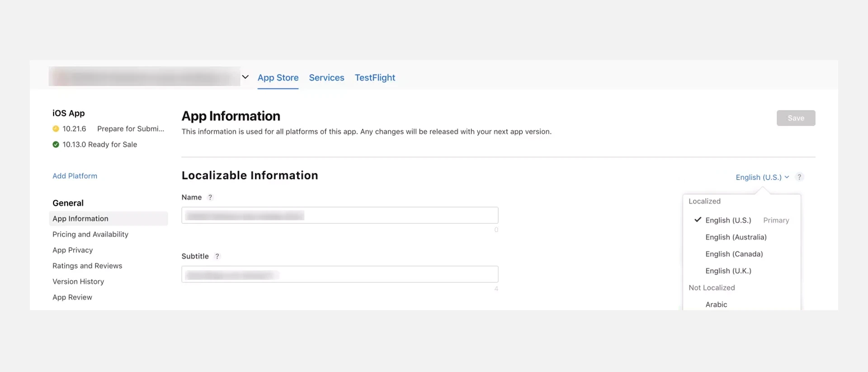Switch to the Services tab
868x372 pixels.
click(x=326, y=77)
